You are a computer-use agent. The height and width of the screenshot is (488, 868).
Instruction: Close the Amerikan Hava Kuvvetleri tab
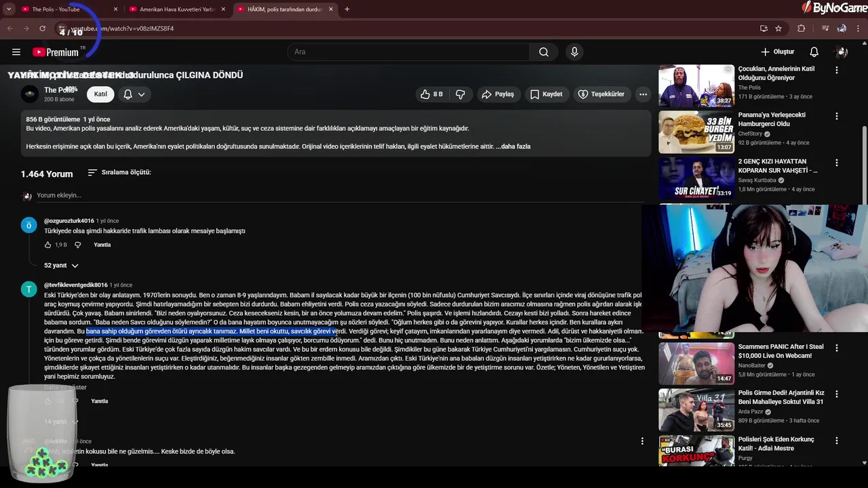(223, 9)
